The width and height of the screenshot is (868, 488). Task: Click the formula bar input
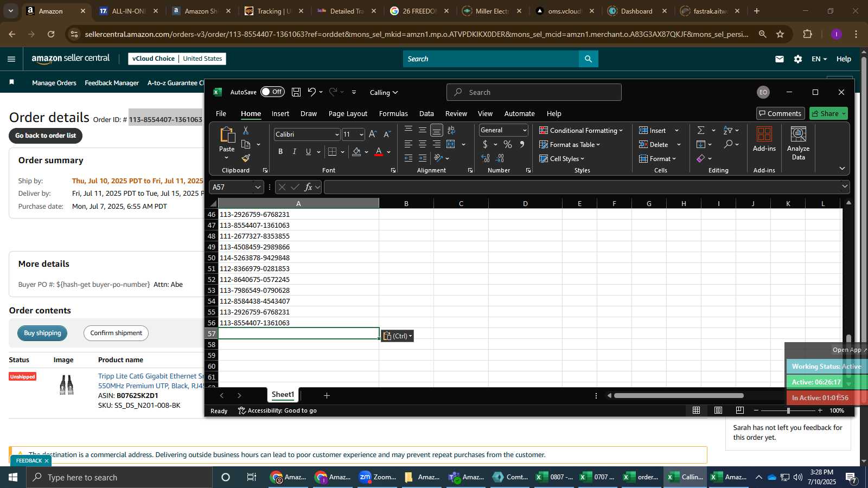[x=583, y=187]
